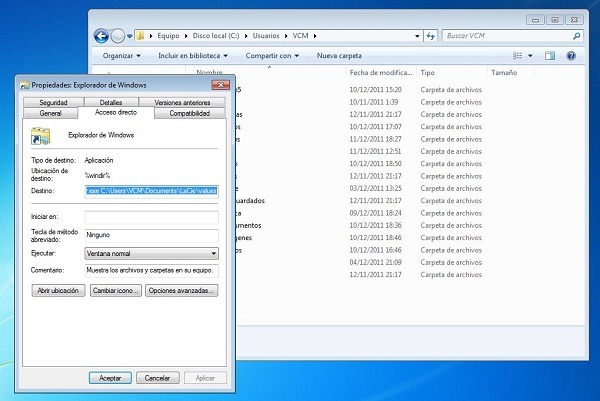Open the Ejecutar Ventana normal dropdown
The width and height of the screenshot is (600, 401).
(152, 253)
